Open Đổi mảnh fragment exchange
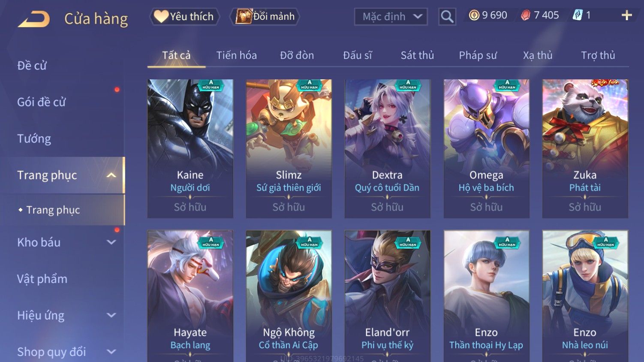This screenshot has width=644, height=362. point(265,17)
